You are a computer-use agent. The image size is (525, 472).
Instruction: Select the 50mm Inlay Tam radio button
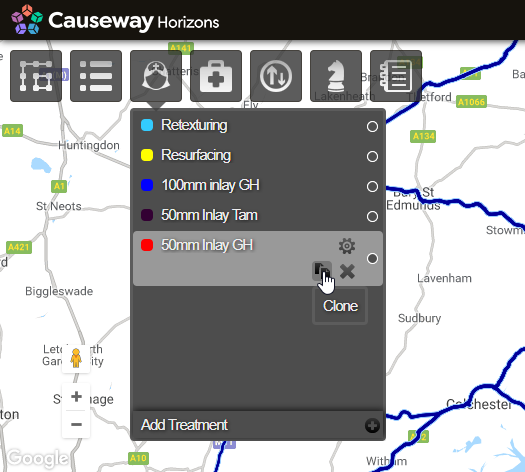pyautogui.click(x=372, y=216)
